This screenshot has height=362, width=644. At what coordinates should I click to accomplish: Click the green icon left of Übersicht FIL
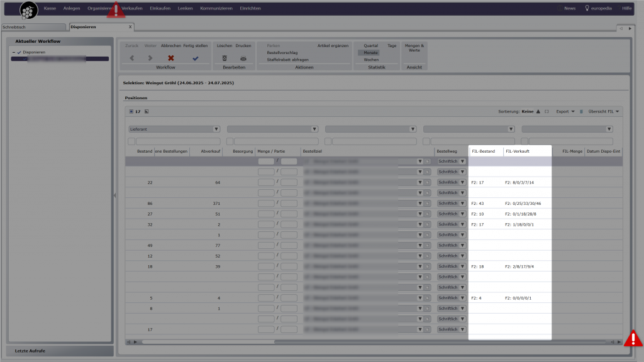[x=581, y=111]
